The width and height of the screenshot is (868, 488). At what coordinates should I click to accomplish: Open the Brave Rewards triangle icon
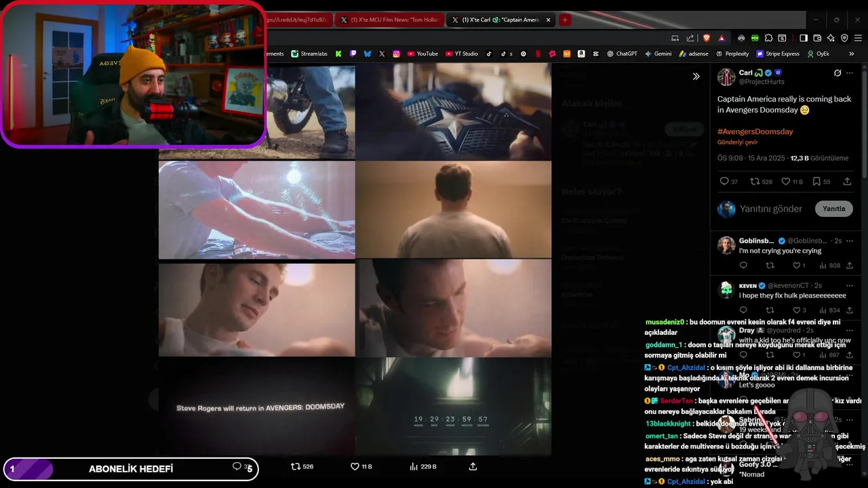click(x=722, y=38)
